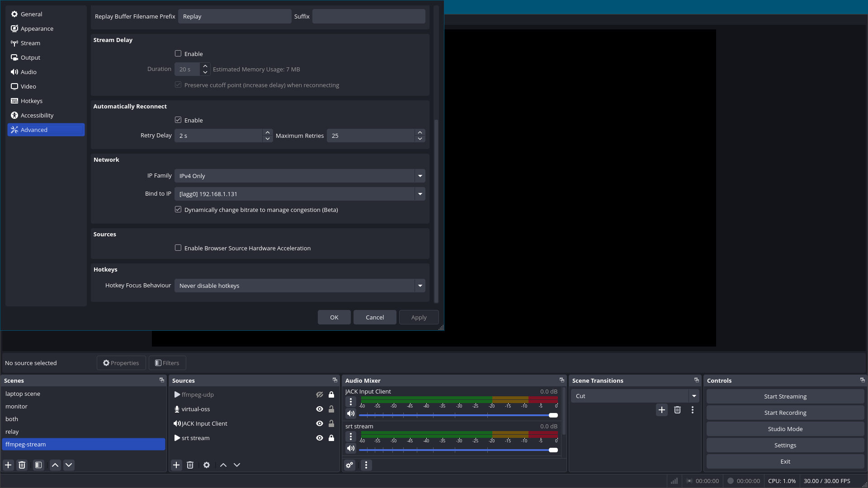The height and width of the screenshot is (488, 868).
Task: Open srt stream mixer options menu
Action: 351,436
